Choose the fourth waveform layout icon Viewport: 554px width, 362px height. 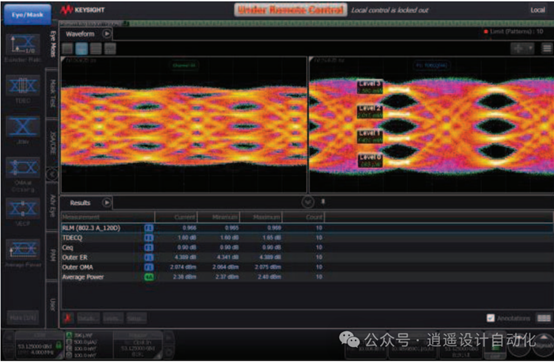tap(110, 49)
